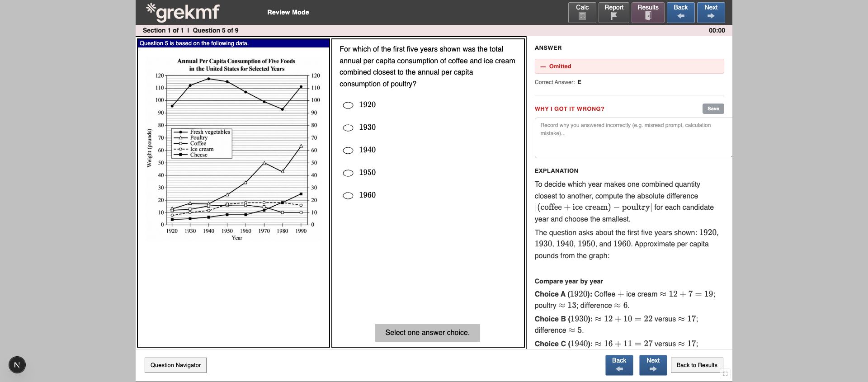Save the why-I-got-it-wrong note
This screenshot has height=382, width=868.
click(x=713, y=108)
